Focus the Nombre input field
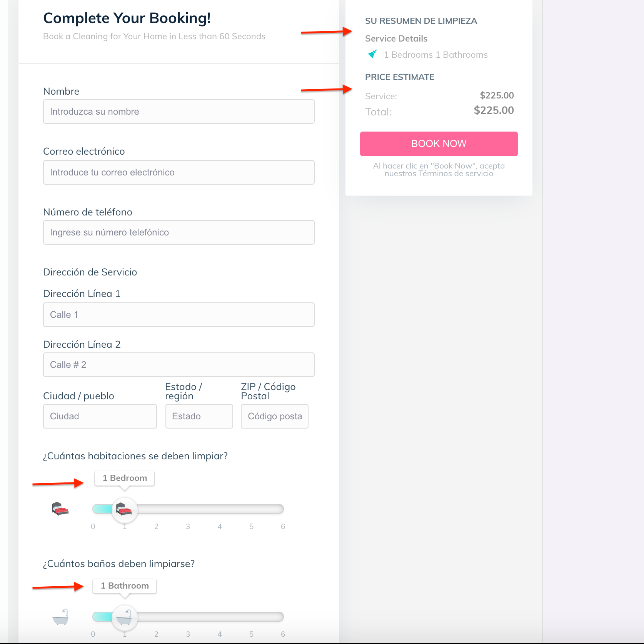The image size is (644, 644). coord(179,112)
